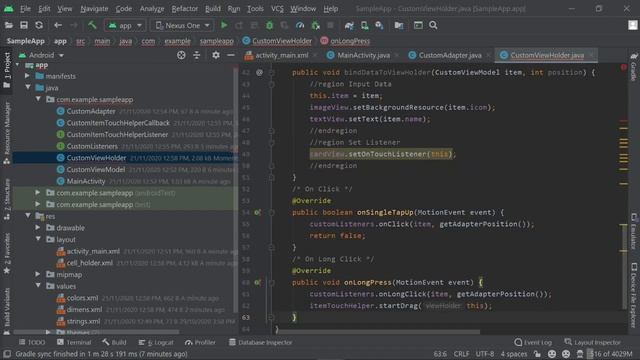
Task: Open the Database Inspector tool window
Action: point(260,342)
